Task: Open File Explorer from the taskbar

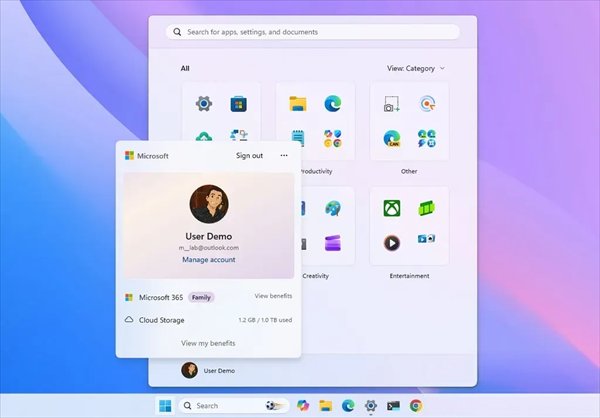Action: (326, 405)
